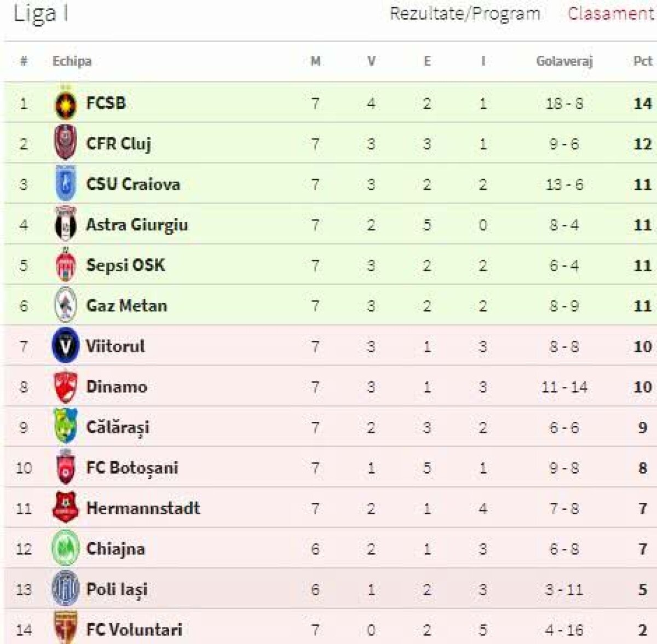
Task: Click the Sepsi OSK badge
Action: click(65, 265)
